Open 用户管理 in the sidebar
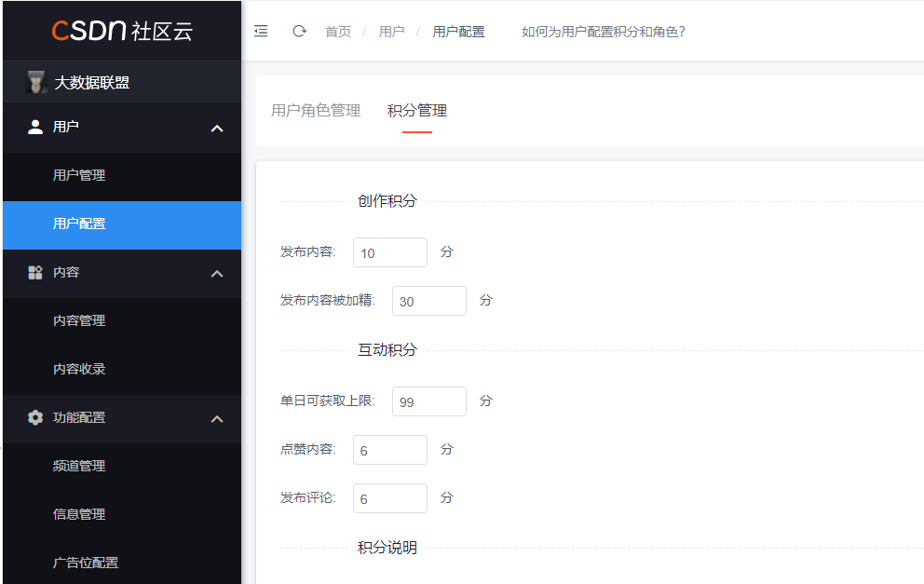This screenshot has height=584, width=924. [122, 176]
